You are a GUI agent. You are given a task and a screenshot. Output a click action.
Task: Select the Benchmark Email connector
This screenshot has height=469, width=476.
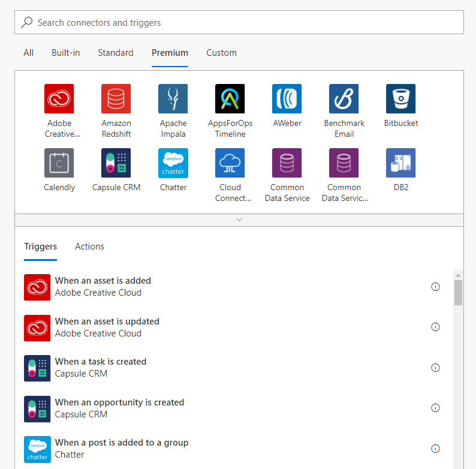coord(344,99)
